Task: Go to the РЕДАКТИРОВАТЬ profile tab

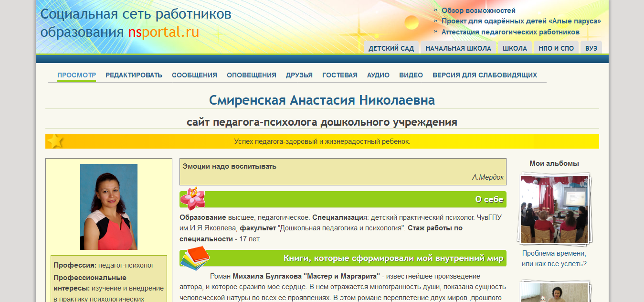Action: [x=134, y=75]
